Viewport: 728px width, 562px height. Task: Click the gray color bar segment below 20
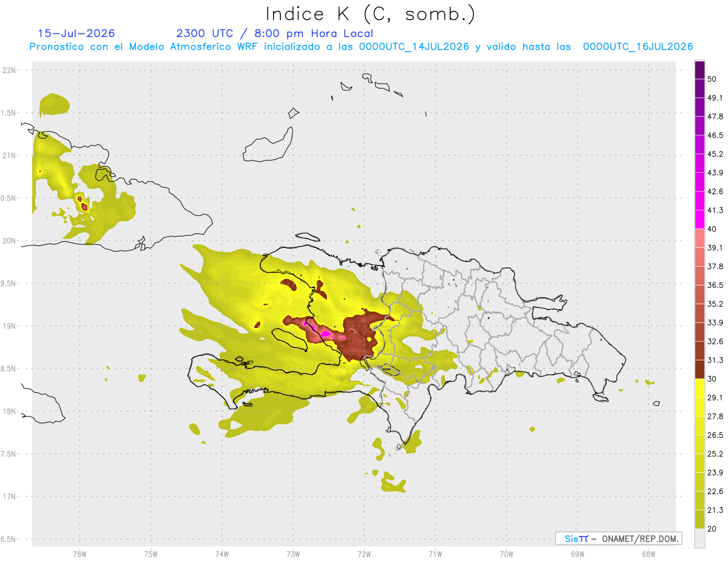[699, 538]
